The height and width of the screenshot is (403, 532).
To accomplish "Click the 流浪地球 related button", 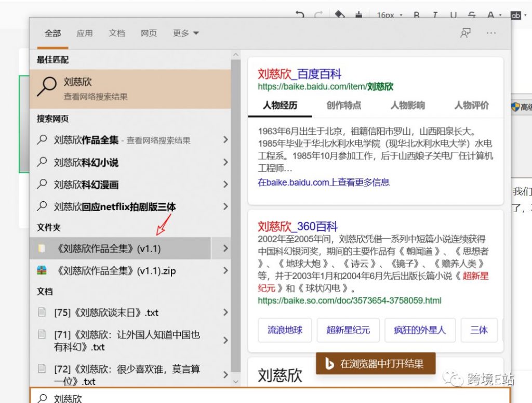I will [285, 330].
